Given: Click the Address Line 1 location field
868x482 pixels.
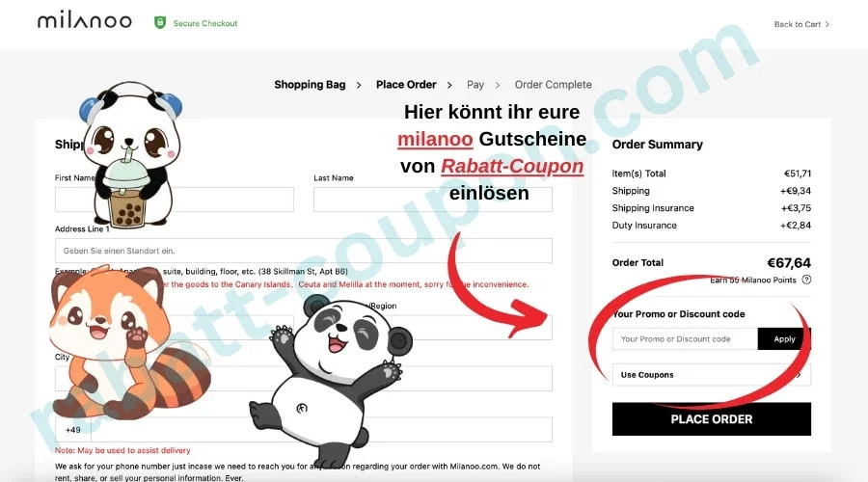Looking at the screenshot, I should click(x=304, y=251).
